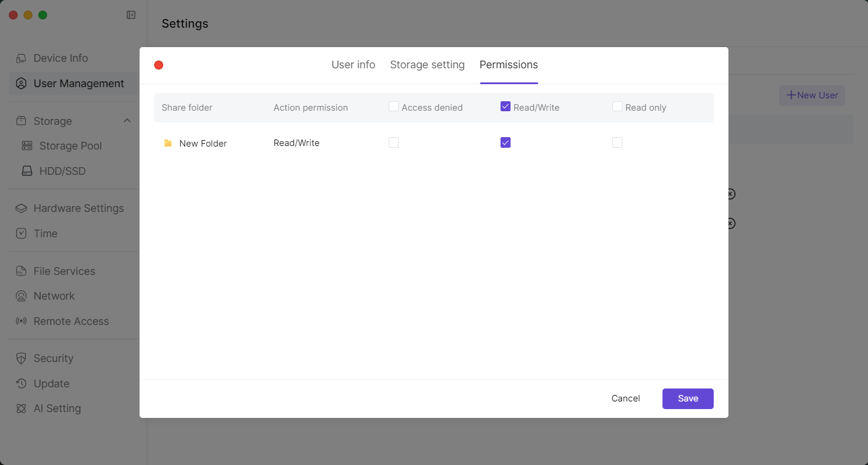The image size is (868, 465).
Task: Click the Hardware Settings icon
Action: coord(21,208)
